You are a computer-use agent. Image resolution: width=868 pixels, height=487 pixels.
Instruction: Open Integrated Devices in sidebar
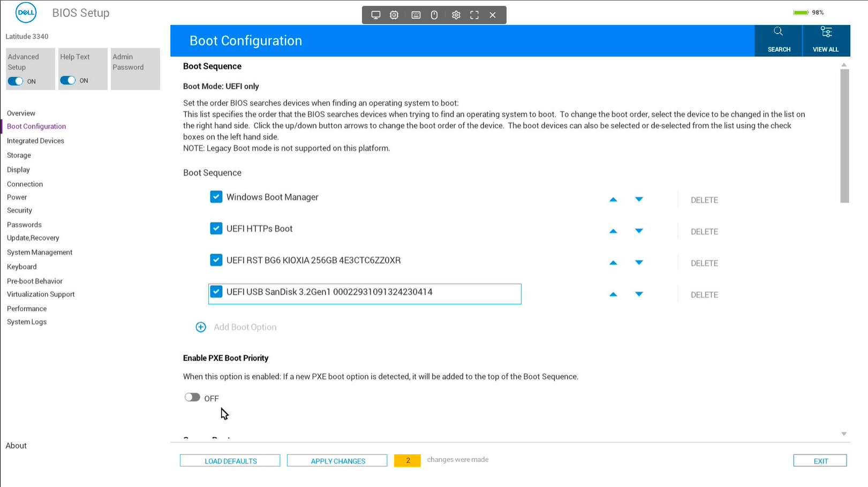point(35,141)
